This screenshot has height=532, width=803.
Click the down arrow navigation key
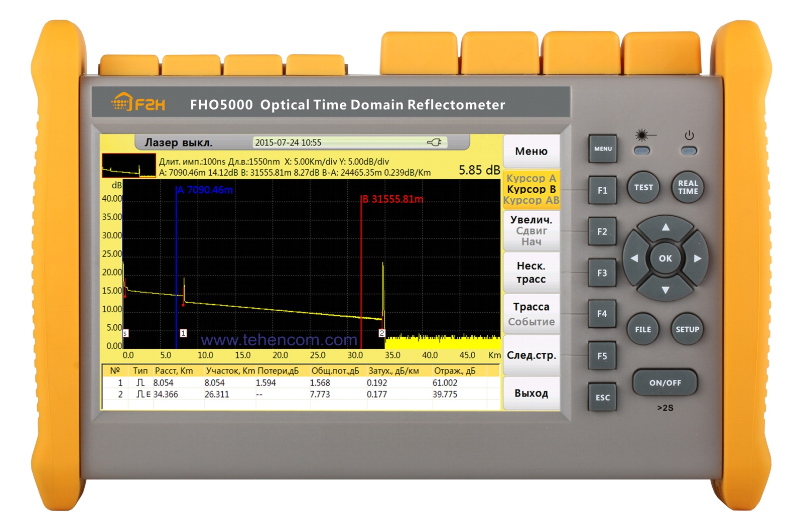click(665, 290)
